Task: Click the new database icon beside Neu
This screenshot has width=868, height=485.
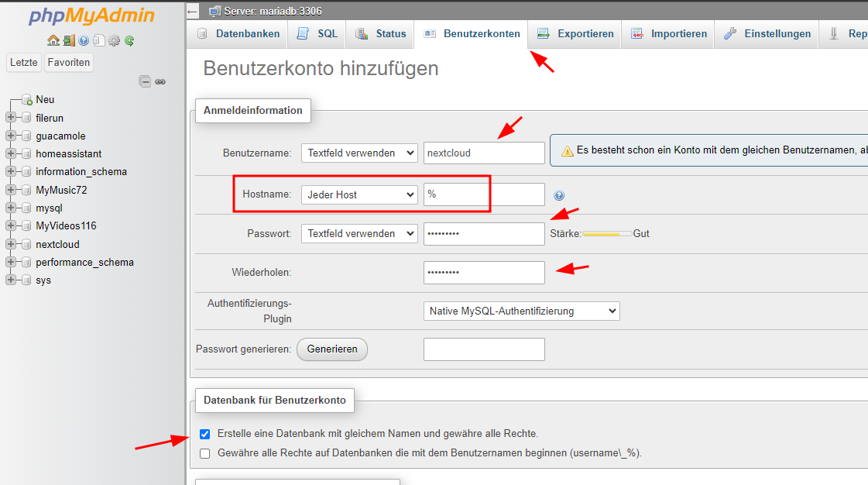Action: (x=26, y=100)
